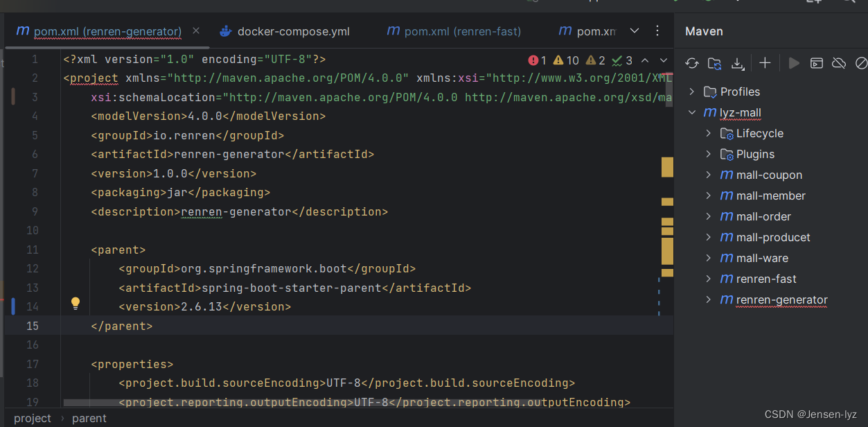Collapse the lyz-mall project node
The height and width of the screenshot is (427, 868).
(x=691, y=112)
